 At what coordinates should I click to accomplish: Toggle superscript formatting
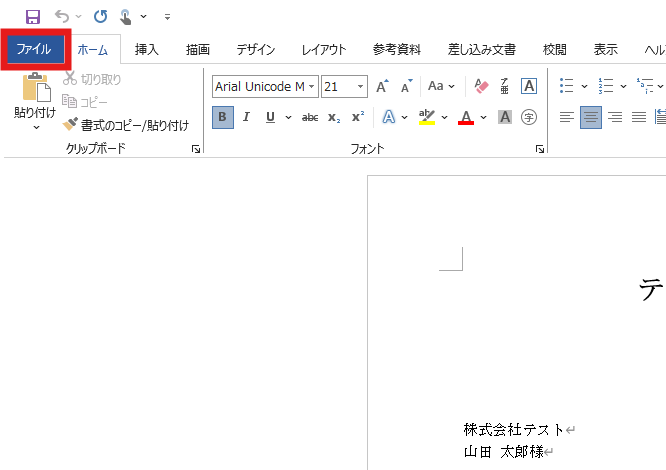tap(358, 117)
